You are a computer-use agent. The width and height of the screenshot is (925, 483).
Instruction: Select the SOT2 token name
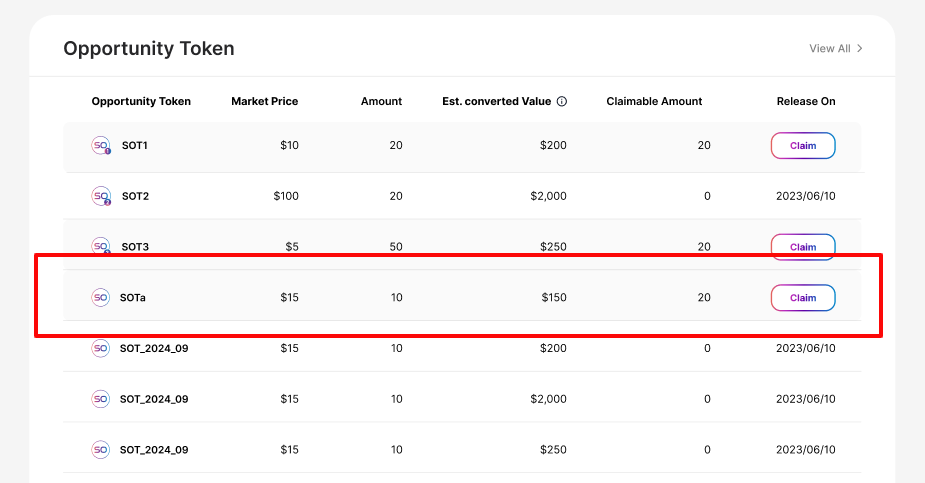[134, 196]
